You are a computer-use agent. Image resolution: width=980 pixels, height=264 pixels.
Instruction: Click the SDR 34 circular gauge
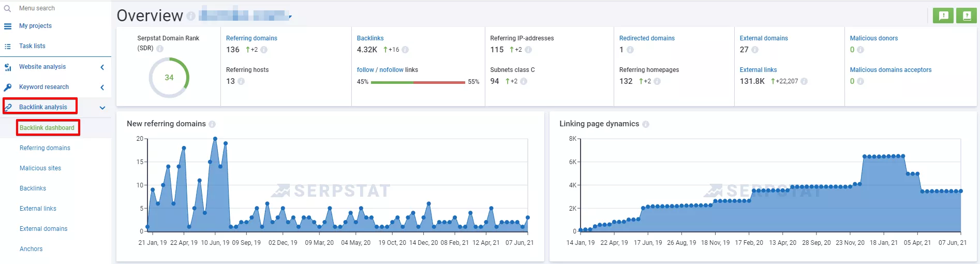pyautogui.click(x=169, y=78)
